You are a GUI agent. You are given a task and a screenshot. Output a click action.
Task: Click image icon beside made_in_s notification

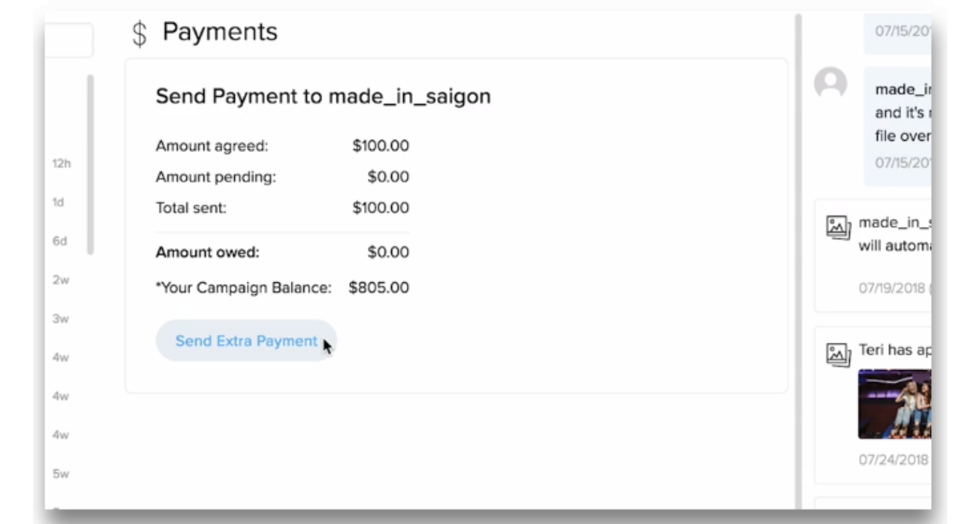coord(838,227)
